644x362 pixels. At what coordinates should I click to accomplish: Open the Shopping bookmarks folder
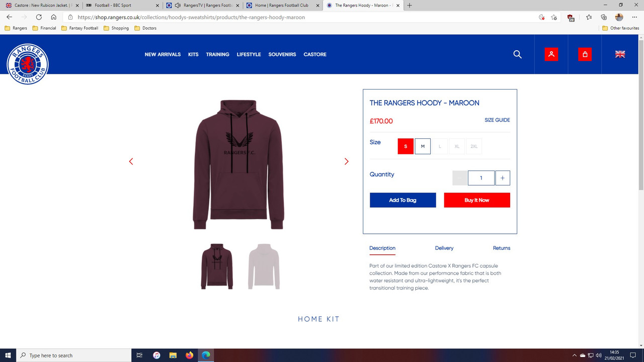click(119, 28)
